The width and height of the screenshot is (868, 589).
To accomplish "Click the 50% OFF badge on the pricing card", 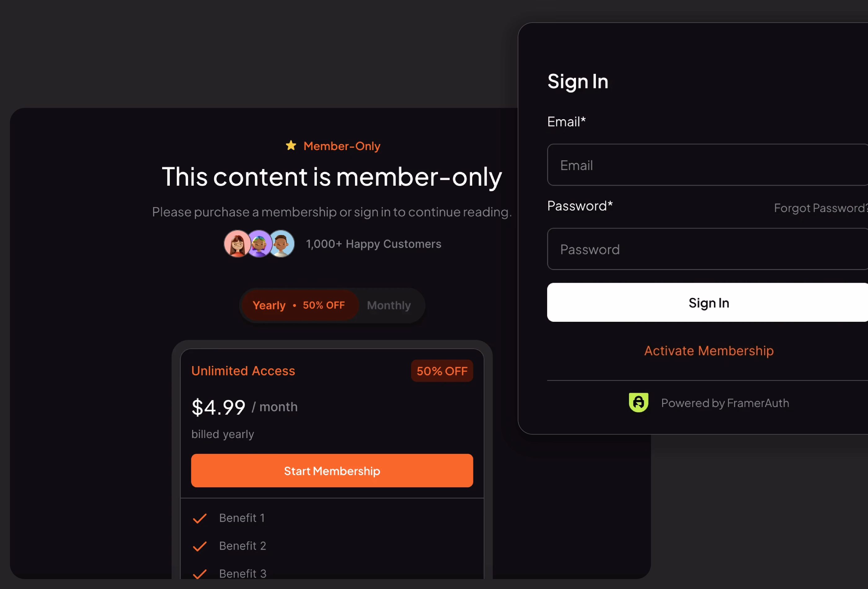I will click(442, 371).
